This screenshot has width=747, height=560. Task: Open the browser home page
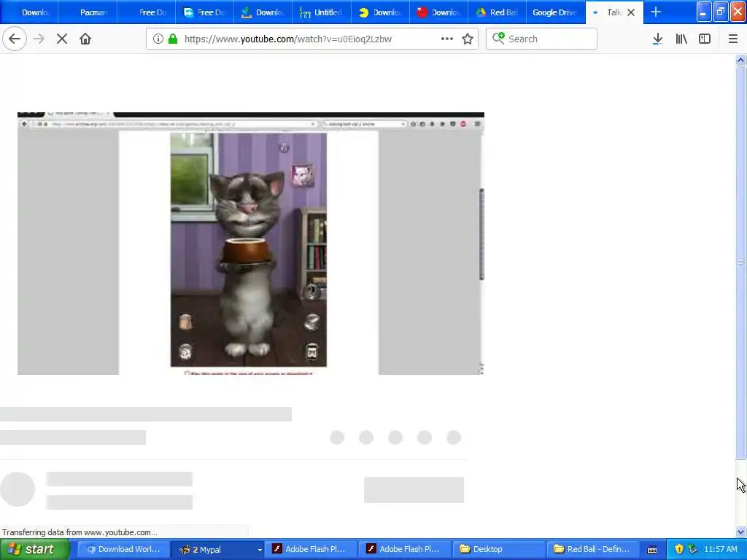coord(85,39)
